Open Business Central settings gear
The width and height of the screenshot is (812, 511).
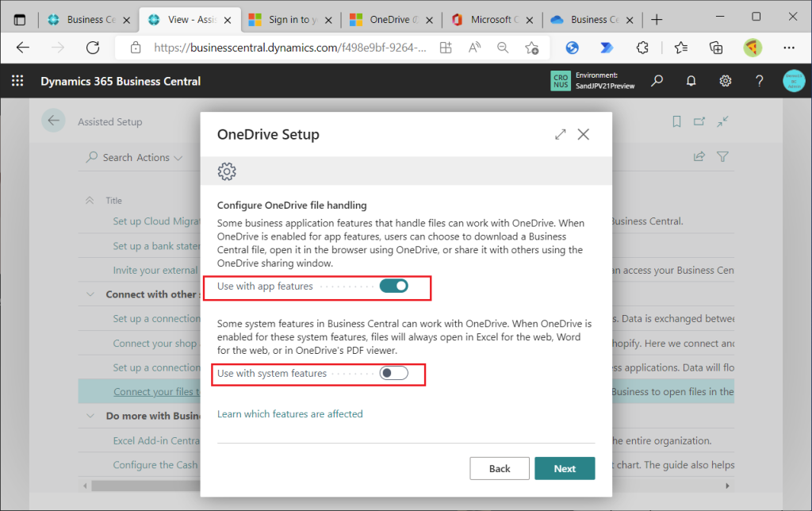pyautogui.click(x=725, y=81)
